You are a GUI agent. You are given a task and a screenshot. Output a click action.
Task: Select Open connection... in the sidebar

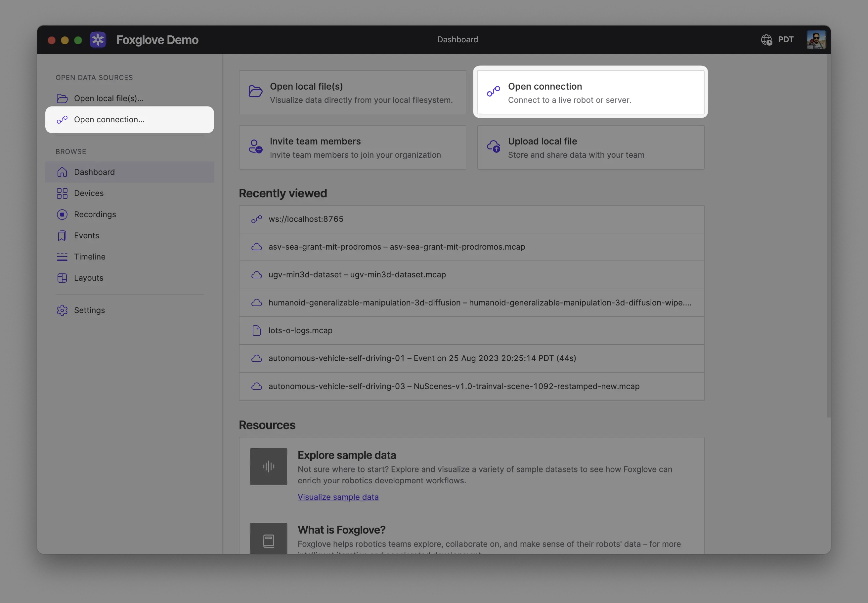[x=109, y=120]
